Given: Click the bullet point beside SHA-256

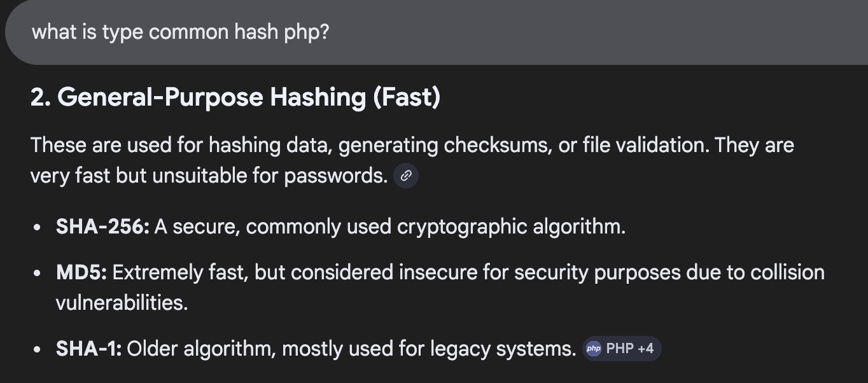Looking at the screenshot, I should [36, 226].
